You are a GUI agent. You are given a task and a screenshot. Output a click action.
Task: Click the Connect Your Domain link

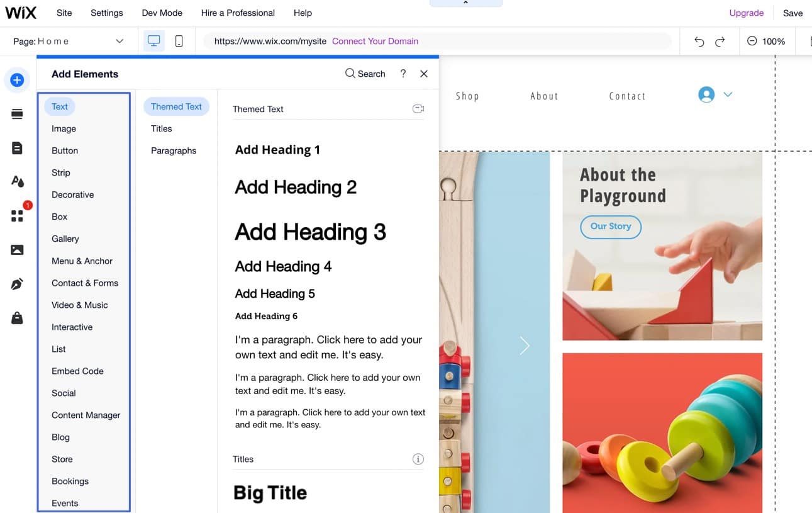(375, 40)
